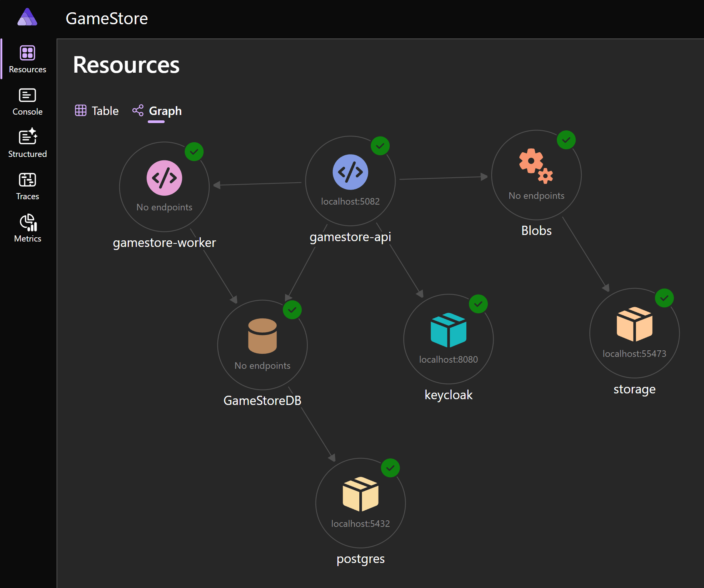704x588 pixels.
Task: Open the Traces page
Action: [28, 186]
